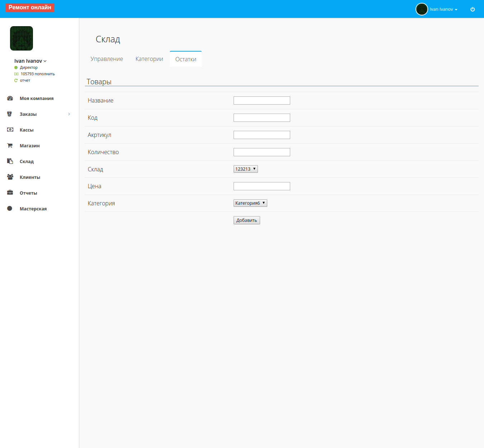The height and width of the screenshot is (448, 484).
Task: Open the Мастерская menu item
Action: coord(33,209)
